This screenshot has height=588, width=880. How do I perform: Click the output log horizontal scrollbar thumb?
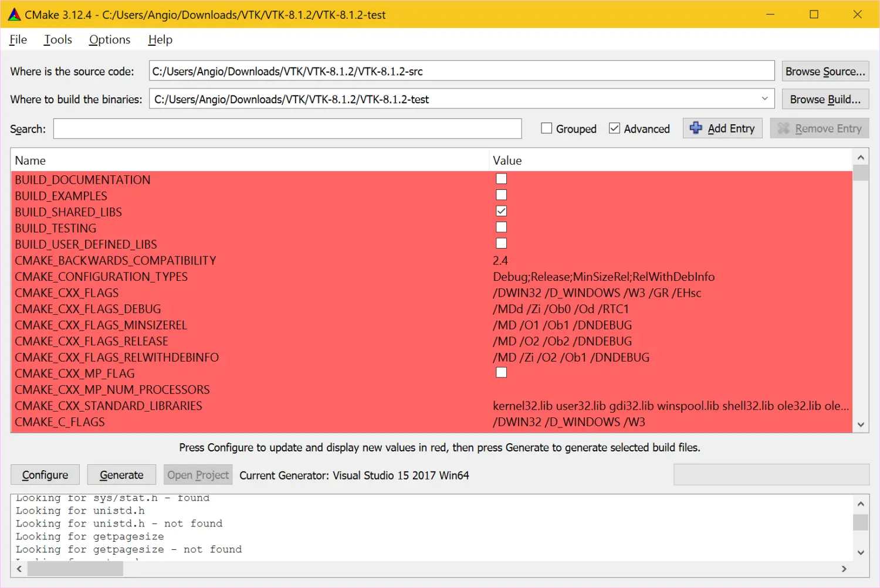(x=75, y=569)
